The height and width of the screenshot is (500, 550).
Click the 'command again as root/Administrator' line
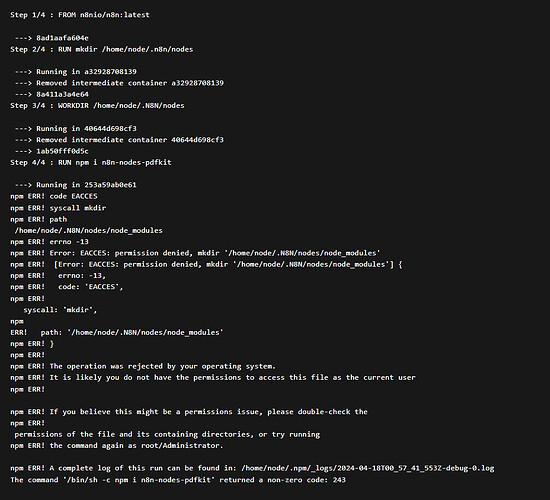(x=117, y=445)
